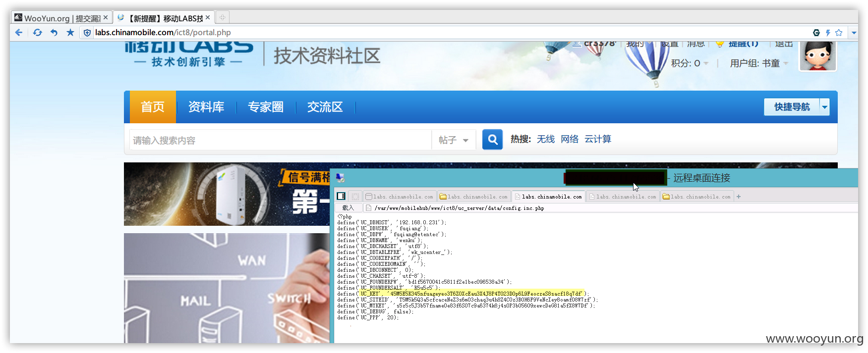
Task: Click the 设置 link
Action: 670,44
